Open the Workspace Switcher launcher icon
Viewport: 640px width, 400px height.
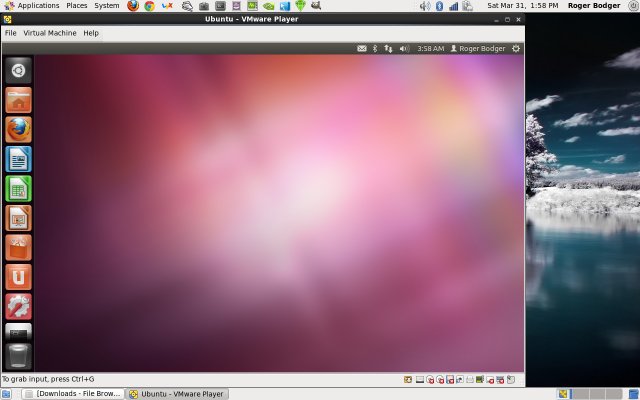[x=18, y=332]
